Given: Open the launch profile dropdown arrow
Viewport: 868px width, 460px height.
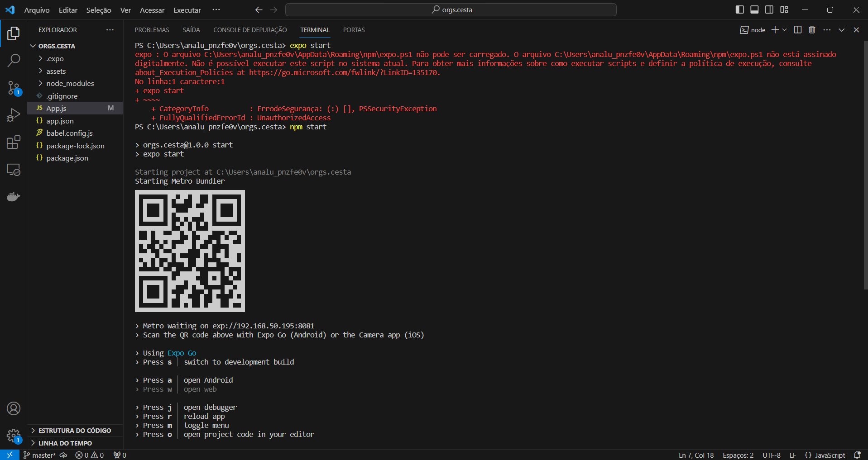Looking at the screenshot, I should click(x=785, y=30).
